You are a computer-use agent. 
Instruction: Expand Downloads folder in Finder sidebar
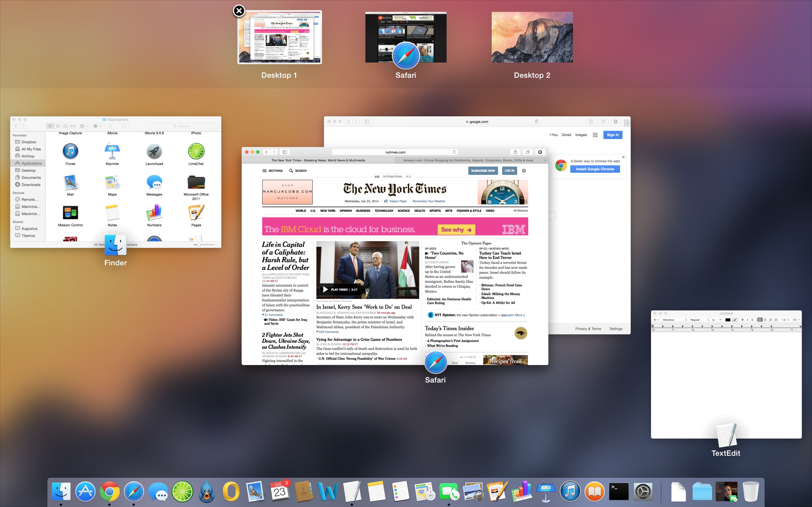point(30,184)
